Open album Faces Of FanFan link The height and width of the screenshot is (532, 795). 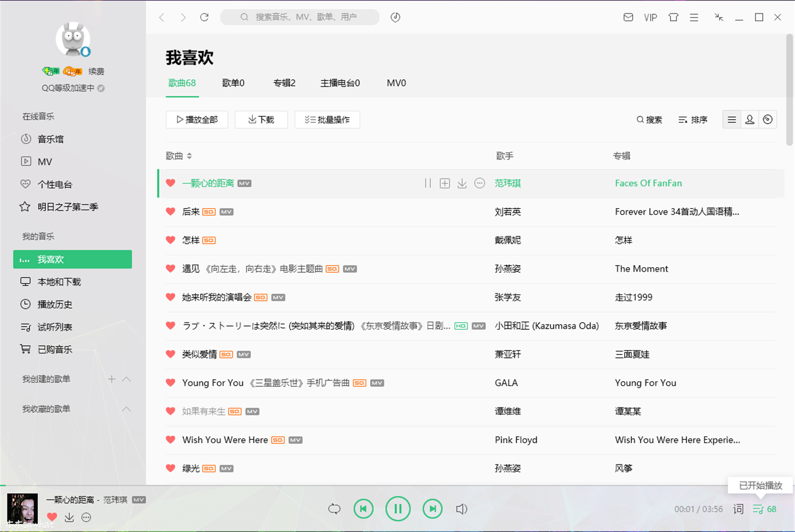pos(648,184)
